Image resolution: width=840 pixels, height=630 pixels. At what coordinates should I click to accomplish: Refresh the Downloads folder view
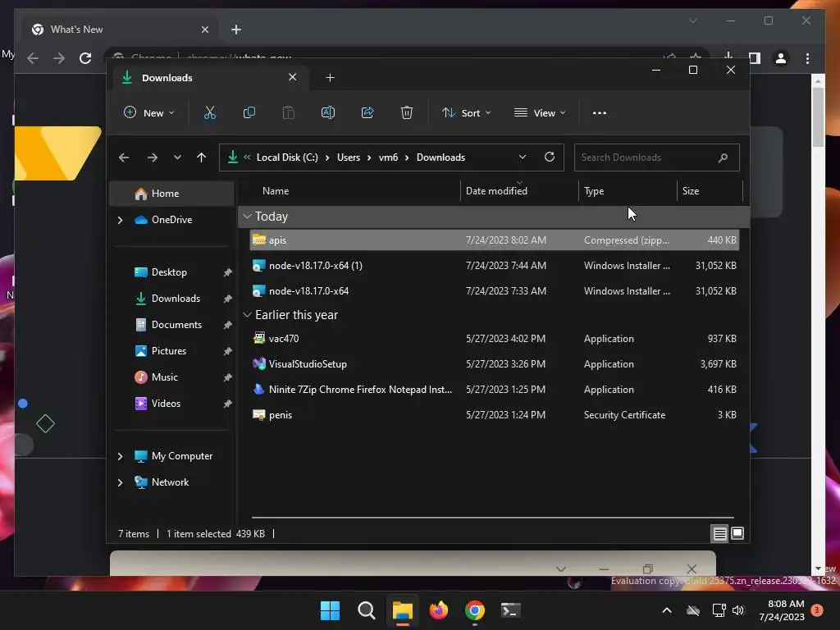click(550, 157)
